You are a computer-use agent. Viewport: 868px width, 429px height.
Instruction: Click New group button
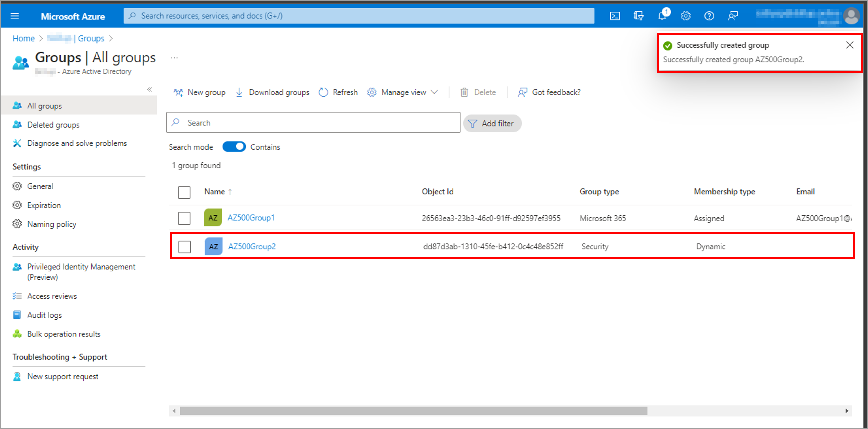point(199,92)
